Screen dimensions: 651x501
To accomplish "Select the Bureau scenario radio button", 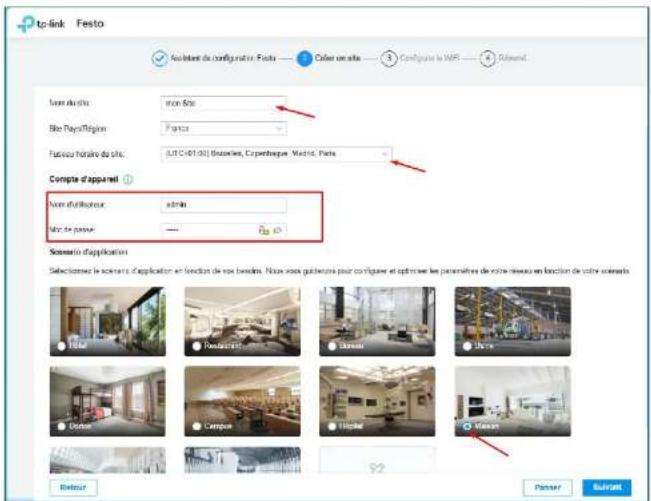I will [332, 346].
